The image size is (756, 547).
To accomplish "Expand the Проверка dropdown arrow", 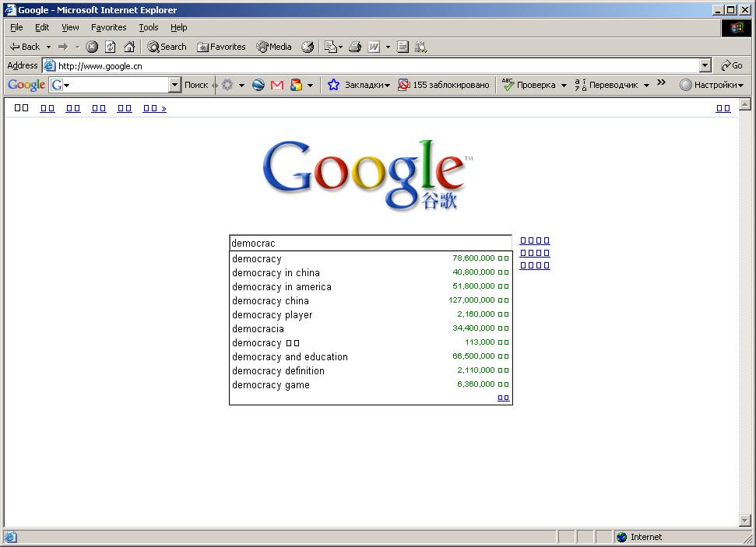I will [564, 86].
